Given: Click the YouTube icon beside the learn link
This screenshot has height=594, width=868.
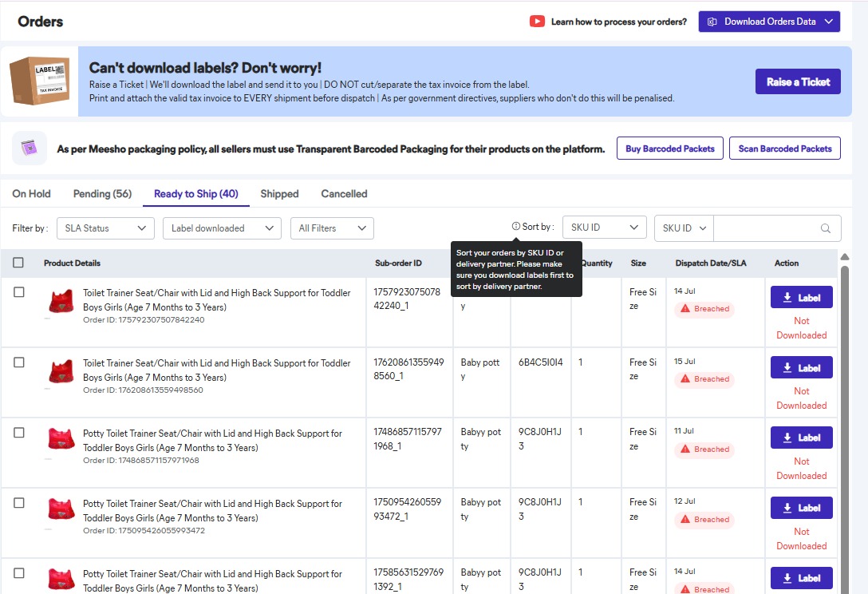Looking at the screenshot, I should point(537,22).
